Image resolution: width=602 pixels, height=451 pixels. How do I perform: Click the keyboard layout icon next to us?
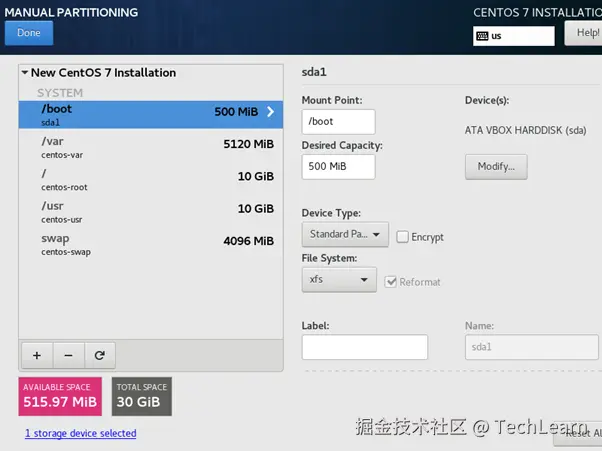[482, 36]
